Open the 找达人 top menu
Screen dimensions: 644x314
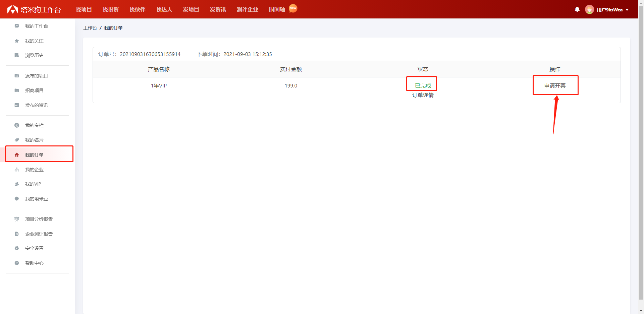click(164, 9)
